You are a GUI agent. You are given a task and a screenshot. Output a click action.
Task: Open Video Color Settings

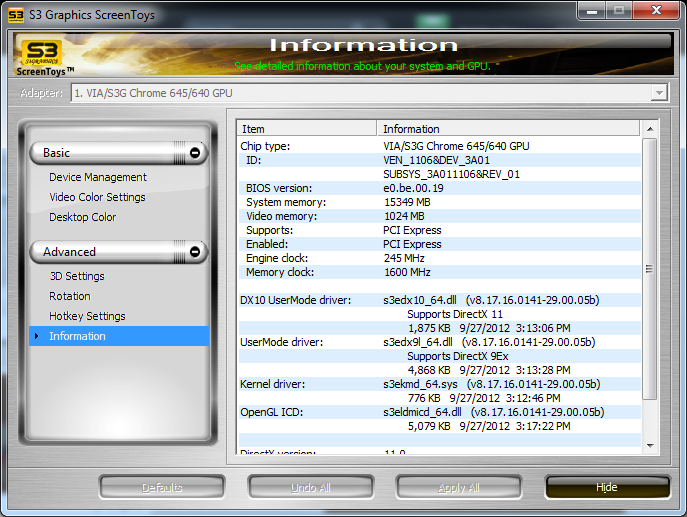point(97,197)
